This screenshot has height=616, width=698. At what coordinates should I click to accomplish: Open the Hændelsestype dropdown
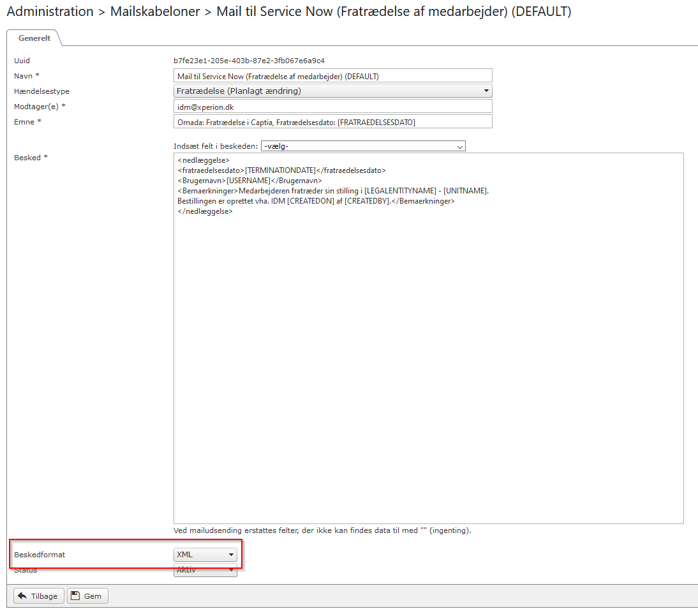coord(332,91)
